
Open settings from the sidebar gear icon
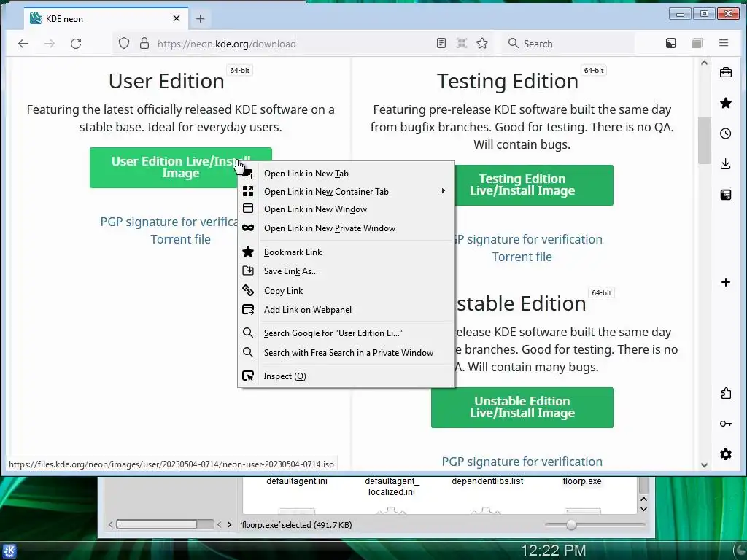726,454
